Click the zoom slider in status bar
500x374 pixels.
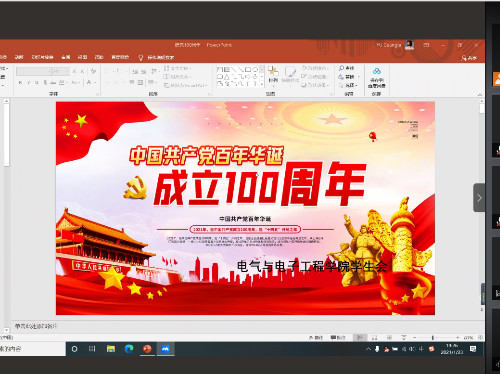[433, 338]
